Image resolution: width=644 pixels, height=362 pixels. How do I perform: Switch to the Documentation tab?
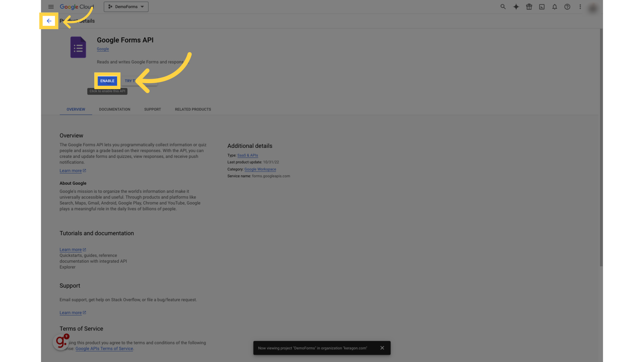coord(114,109)
